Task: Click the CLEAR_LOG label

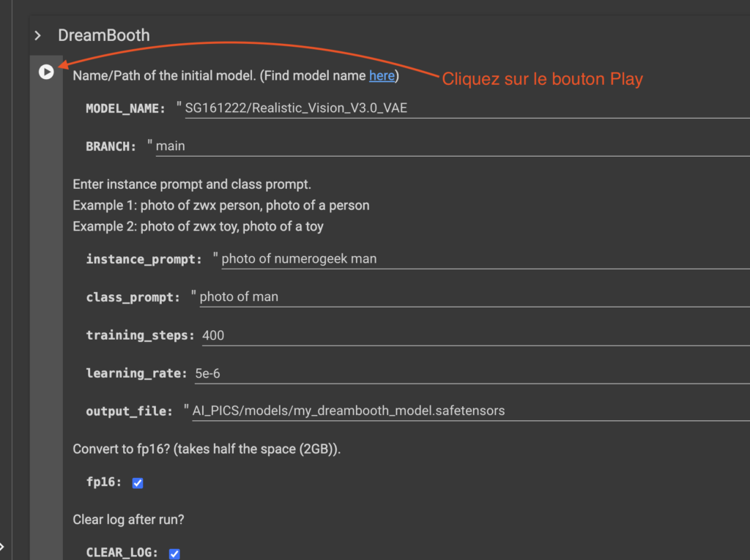Action: point(122,553)
